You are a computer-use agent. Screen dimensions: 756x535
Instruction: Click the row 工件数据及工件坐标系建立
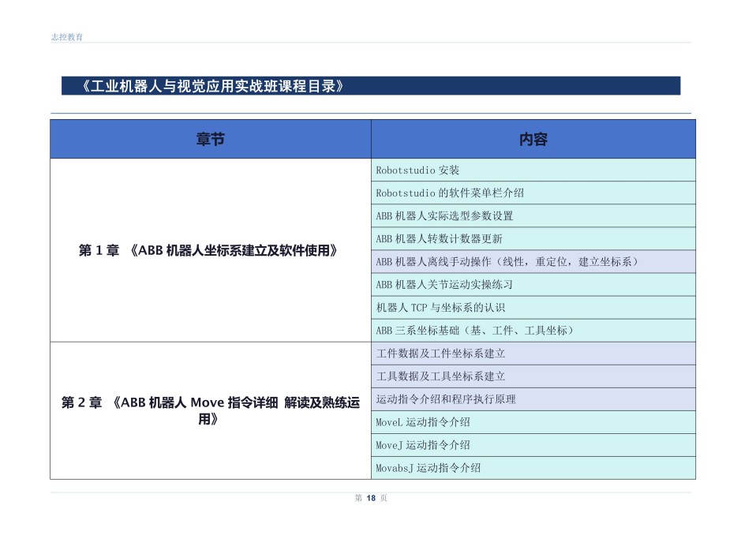pos(533,354)
